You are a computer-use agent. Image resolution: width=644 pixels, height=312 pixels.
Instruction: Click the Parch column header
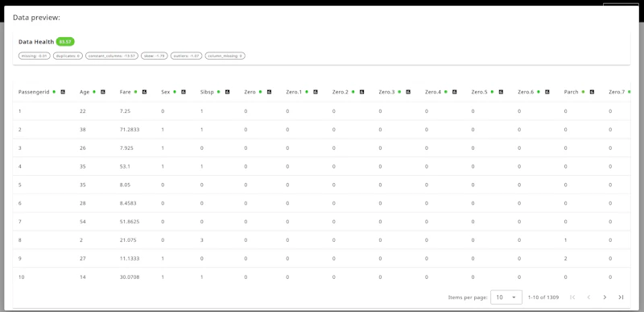tap(571, 92)
